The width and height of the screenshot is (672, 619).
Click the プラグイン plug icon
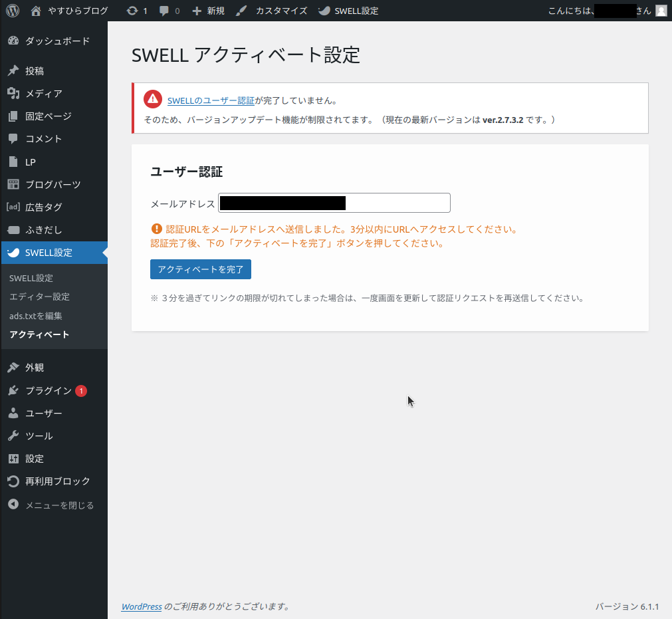[x=13, y=390]
